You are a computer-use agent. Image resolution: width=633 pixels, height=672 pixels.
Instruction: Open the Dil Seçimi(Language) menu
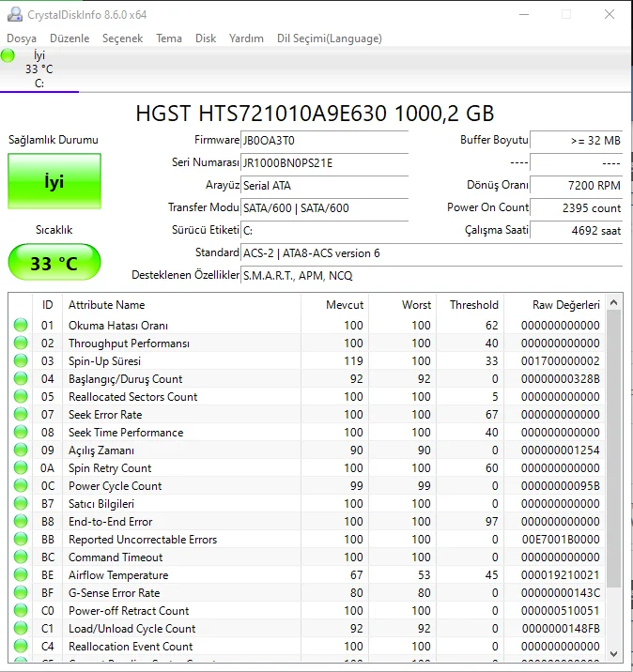pyautogui.click(x=330, y=38)
